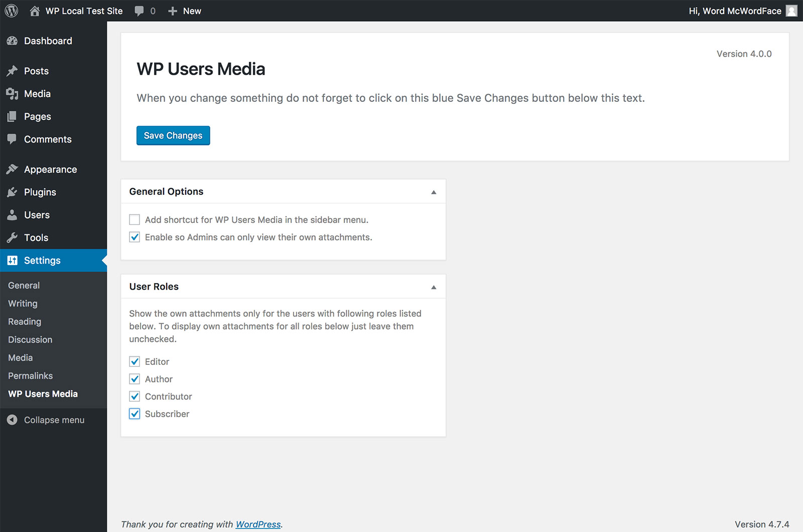The height and width of the screenshot is (532, 803).
Task: Click the Comments speech bubble sidebar icon
Action: [x=12, y=140]
